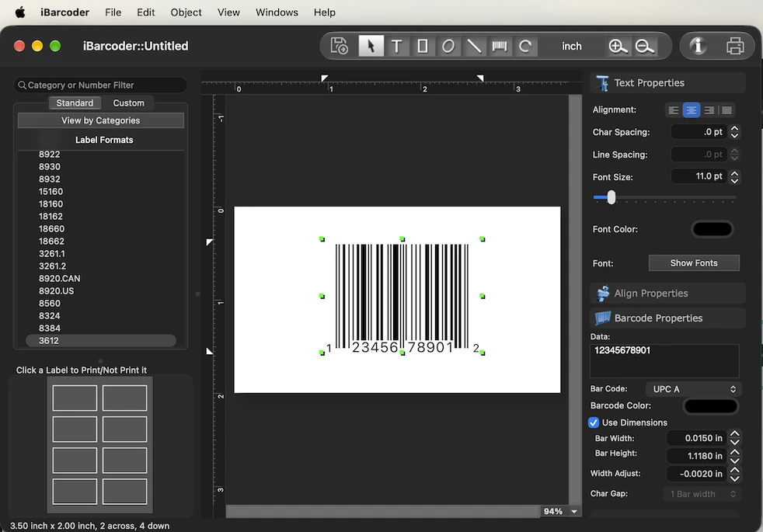
Task: Align text left
Action: point(674,110)
